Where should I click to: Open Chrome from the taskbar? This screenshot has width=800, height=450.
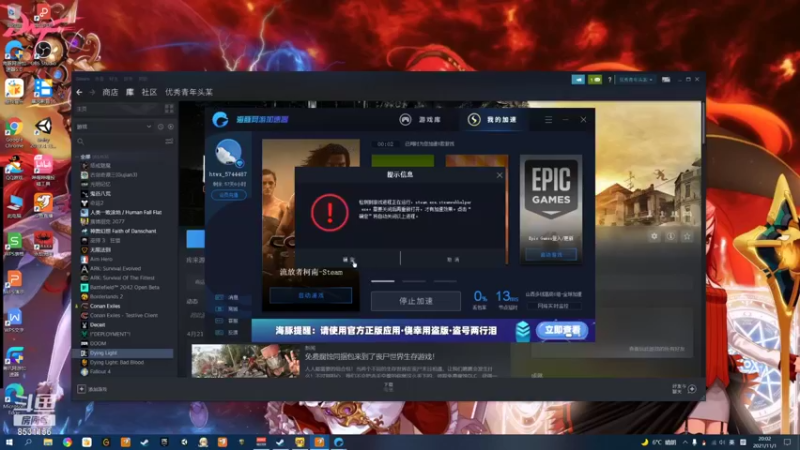pos(67,442)
